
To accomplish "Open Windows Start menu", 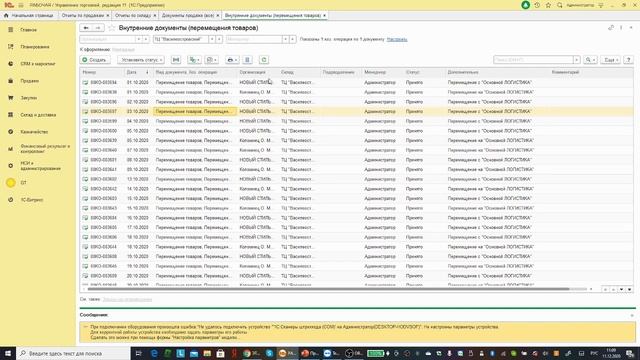I will 8,353.
